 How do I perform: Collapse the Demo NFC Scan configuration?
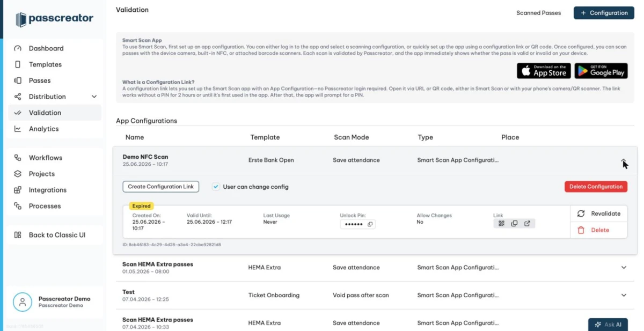624,160
